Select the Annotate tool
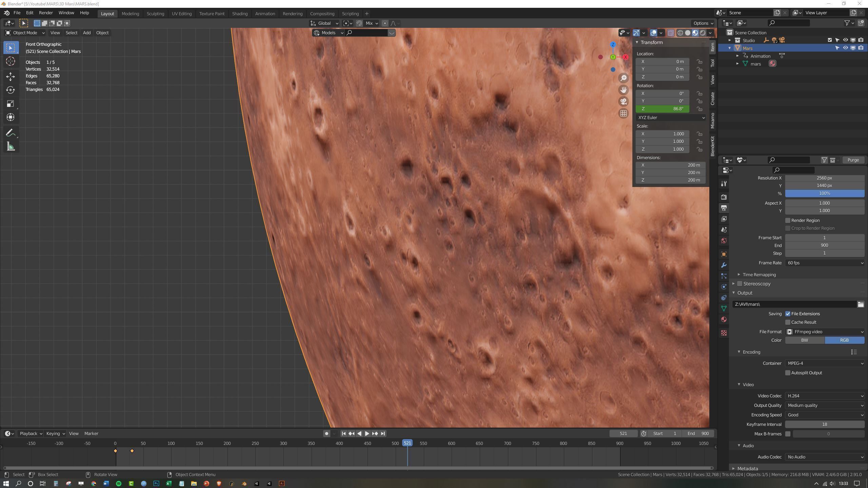This screenshot has height=488, width=868. [x=11, y=133]
